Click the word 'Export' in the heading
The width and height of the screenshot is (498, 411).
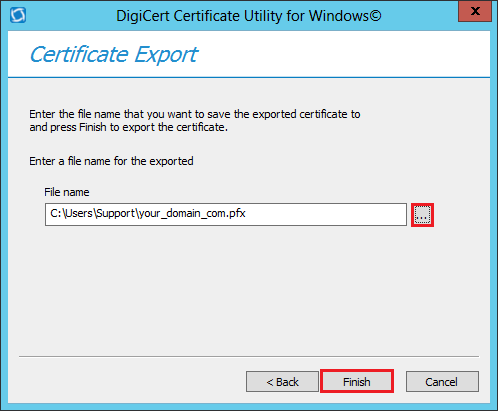pyautogui.click(x=166, y=55)
